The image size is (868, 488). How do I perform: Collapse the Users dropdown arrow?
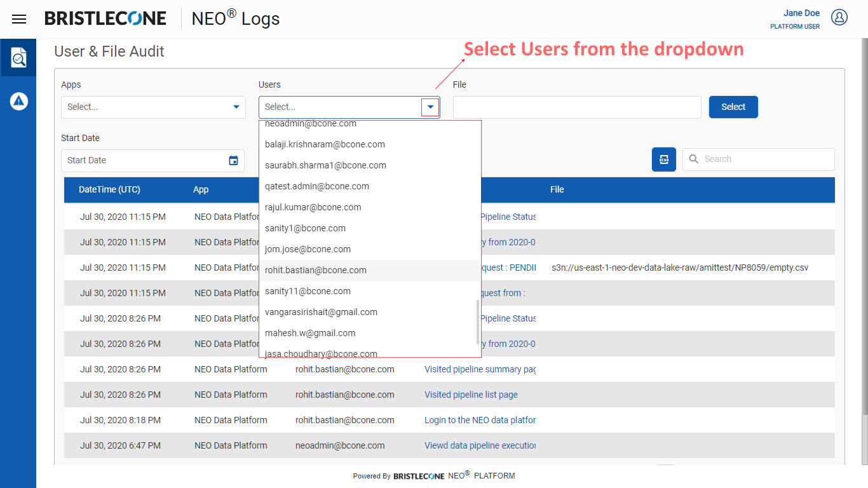(x=430, y=107)
